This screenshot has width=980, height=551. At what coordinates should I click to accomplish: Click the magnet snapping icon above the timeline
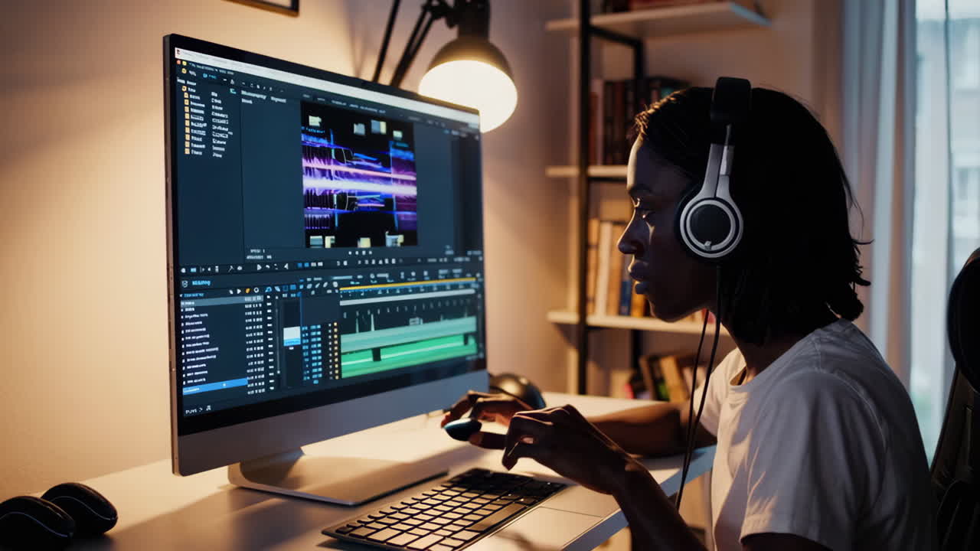(x=268, y=289)
